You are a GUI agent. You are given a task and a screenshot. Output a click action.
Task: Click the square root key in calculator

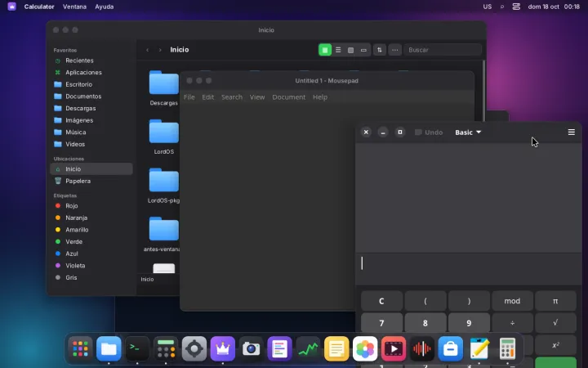click(x=555, y=323)
